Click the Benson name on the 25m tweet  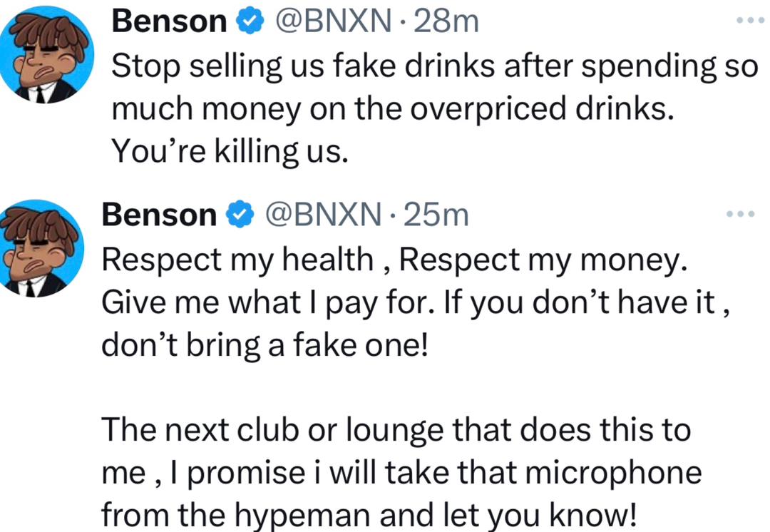tap(159, 214)
